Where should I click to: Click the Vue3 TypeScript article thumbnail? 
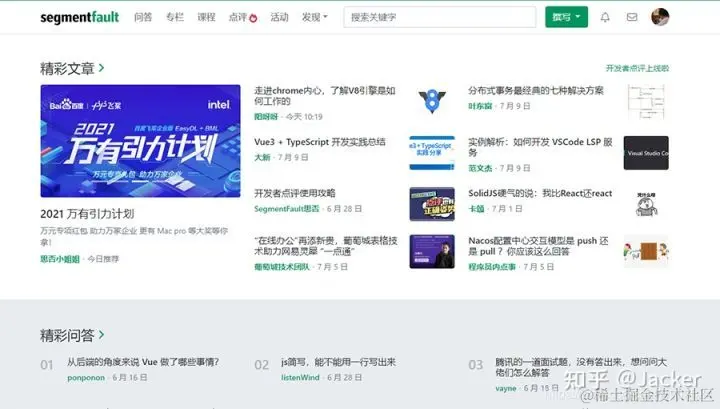pos(432,153)
